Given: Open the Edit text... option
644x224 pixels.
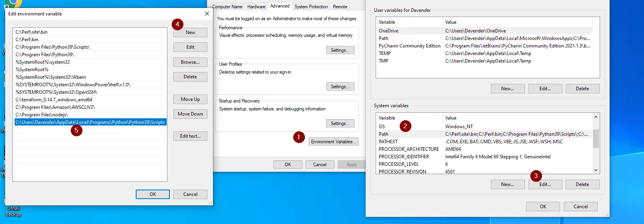Looking at the screenshot, I should click(x=190, y=136).
